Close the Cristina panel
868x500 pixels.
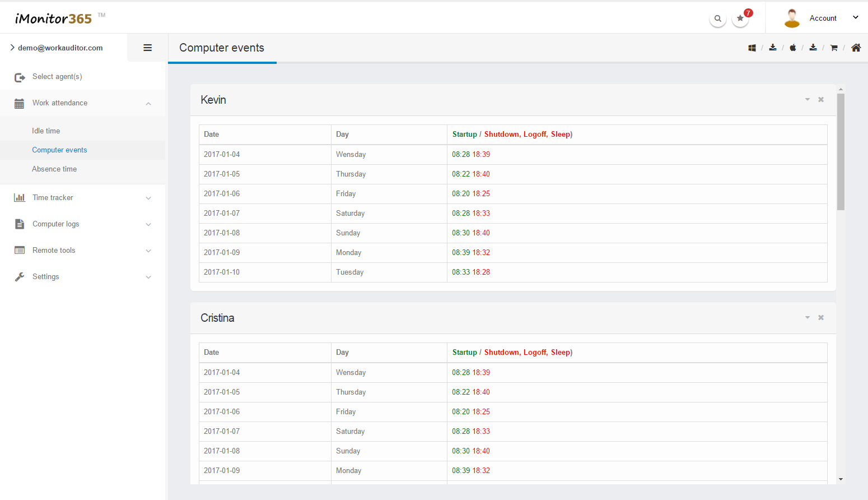pyautogui.click(x=821, y=318)
